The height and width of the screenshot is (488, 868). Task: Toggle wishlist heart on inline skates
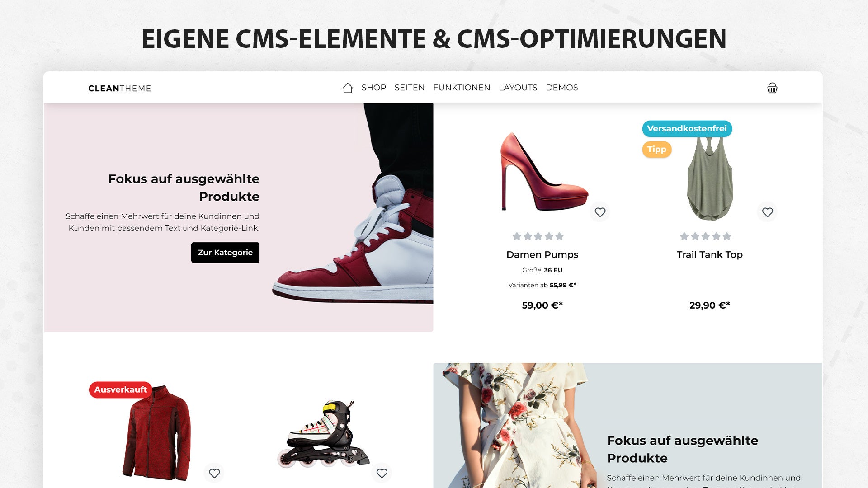[382, 473]
